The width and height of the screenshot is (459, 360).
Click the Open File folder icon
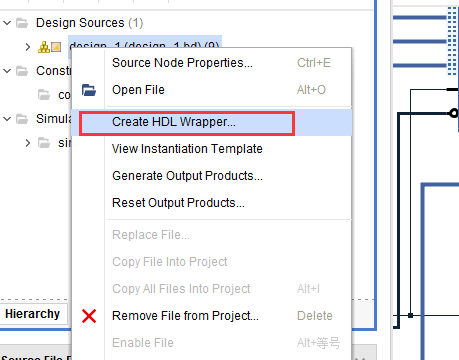[x=89, y=90]
